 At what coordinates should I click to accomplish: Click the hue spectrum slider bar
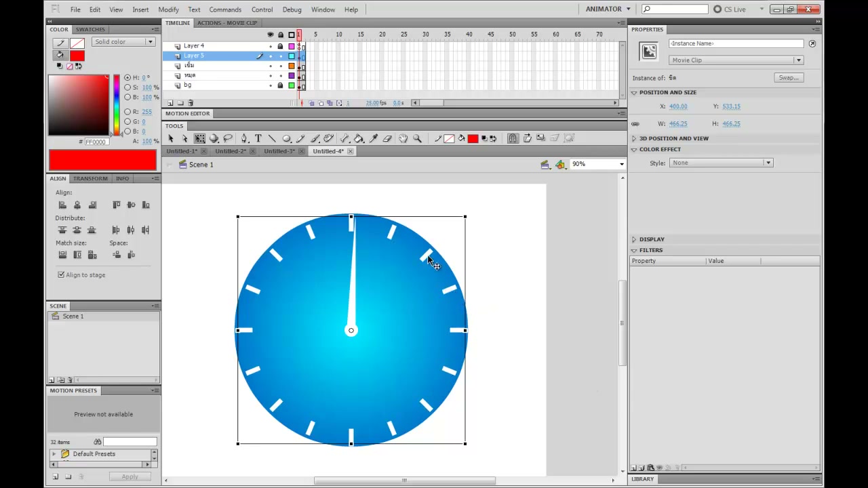tap(117, 105)
